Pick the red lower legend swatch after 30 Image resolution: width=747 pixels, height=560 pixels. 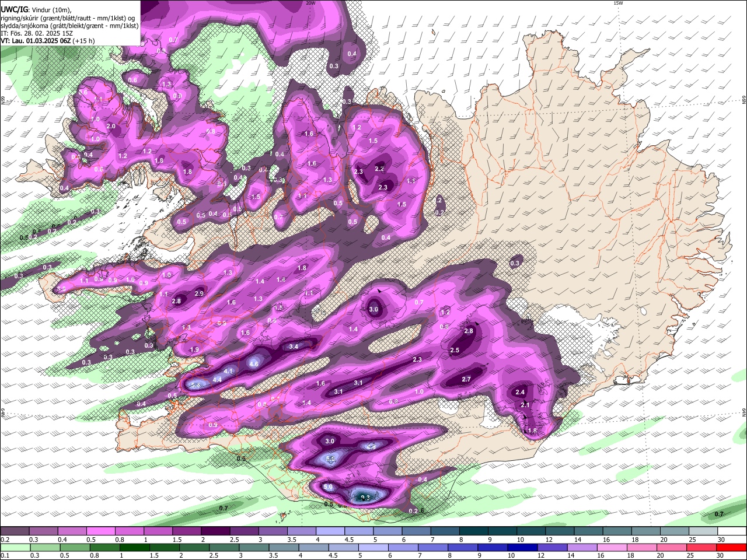732,547
